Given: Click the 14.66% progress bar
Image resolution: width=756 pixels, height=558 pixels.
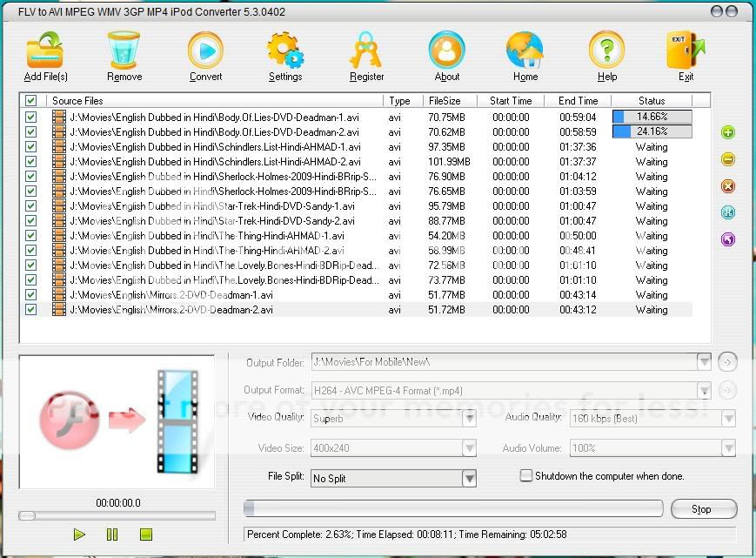Looking at the screenshot, I should [652, 117].
